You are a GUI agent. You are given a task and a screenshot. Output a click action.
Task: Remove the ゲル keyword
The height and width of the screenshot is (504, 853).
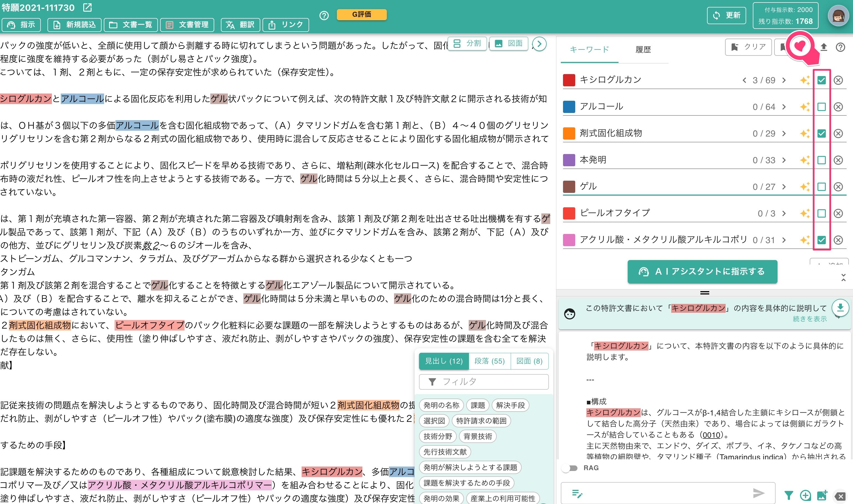tap(838, 187)
